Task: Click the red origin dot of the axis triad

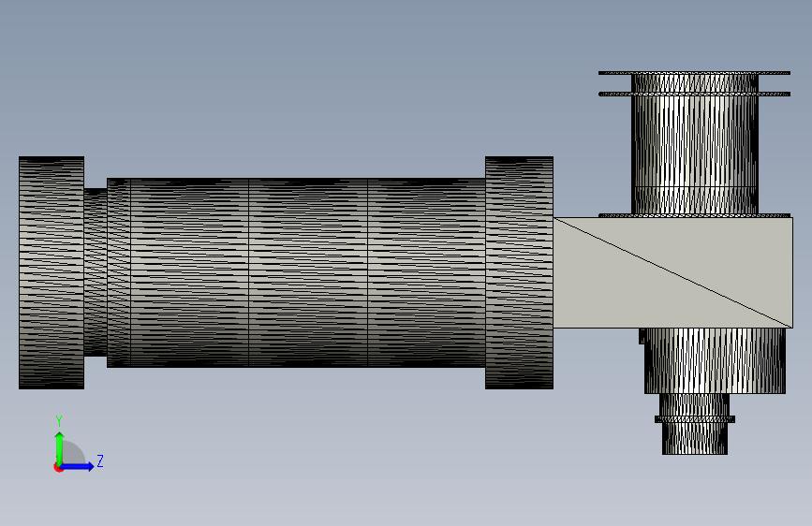Action: [58, 467]
